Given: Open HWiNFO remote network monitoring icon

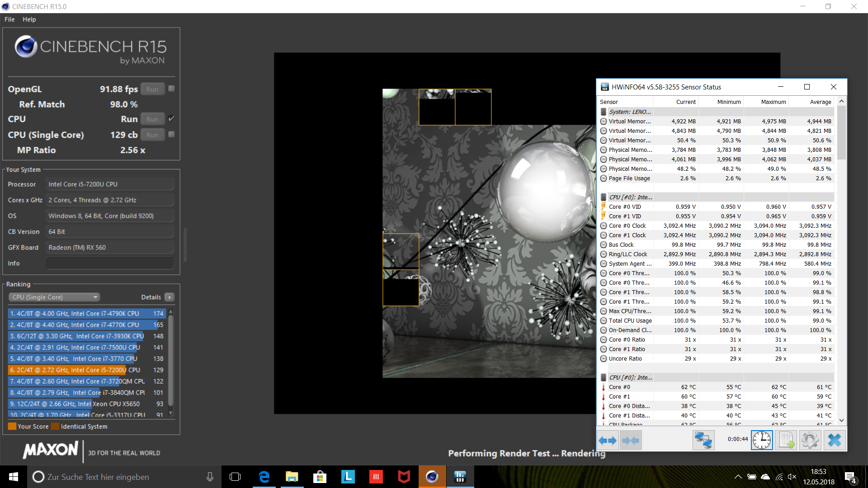Looking at the screenshot, I should tap(703, 440).
